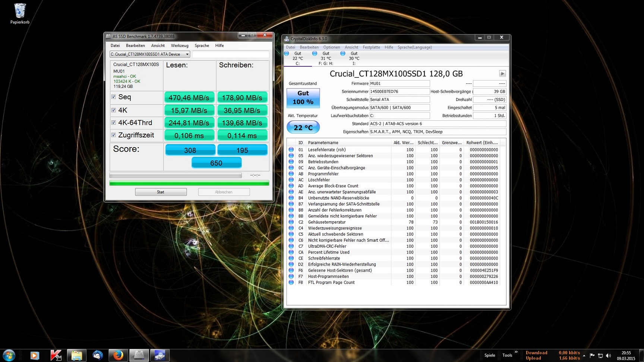This screenshot has height=362, width=644.
Task: Switch to CrystalDiskInfo taskbar icon
Action: click(160, 355)
